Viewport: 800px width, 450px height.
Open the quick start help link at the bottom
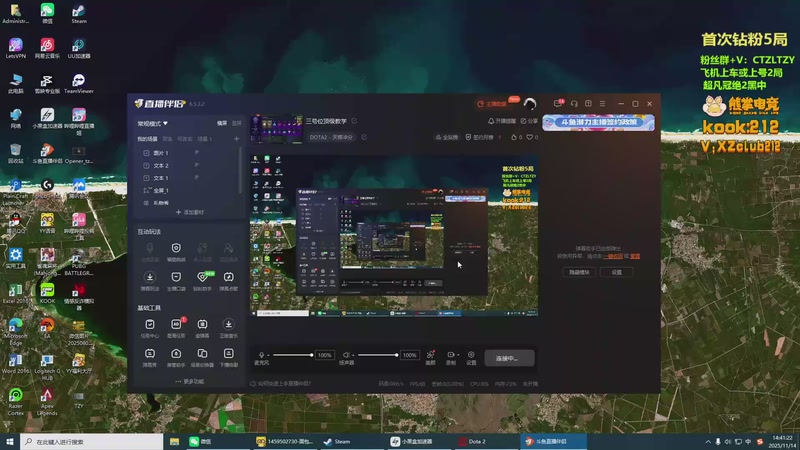(280, 384)
